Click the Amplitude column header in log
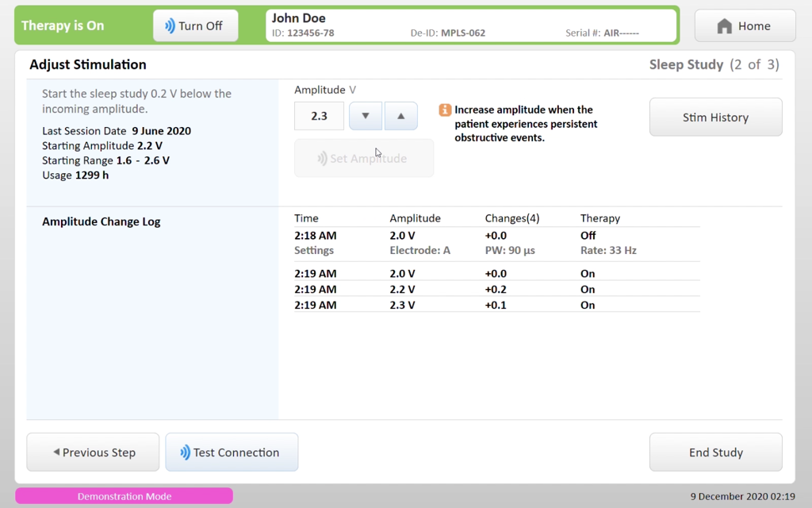The width and height of the screenshot is (812, 508). tap(416, 218)
